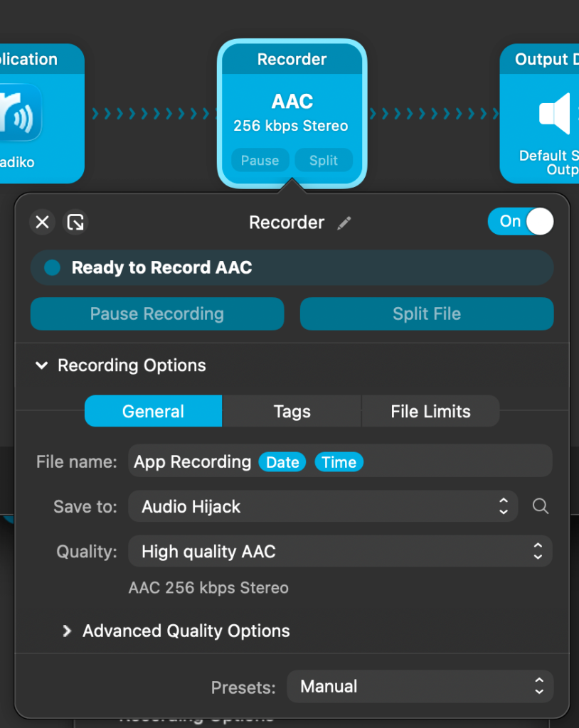Viewport: 579px width, 728px height.
Task: Click the magnifier icon beside Save to
Action: 541,506
